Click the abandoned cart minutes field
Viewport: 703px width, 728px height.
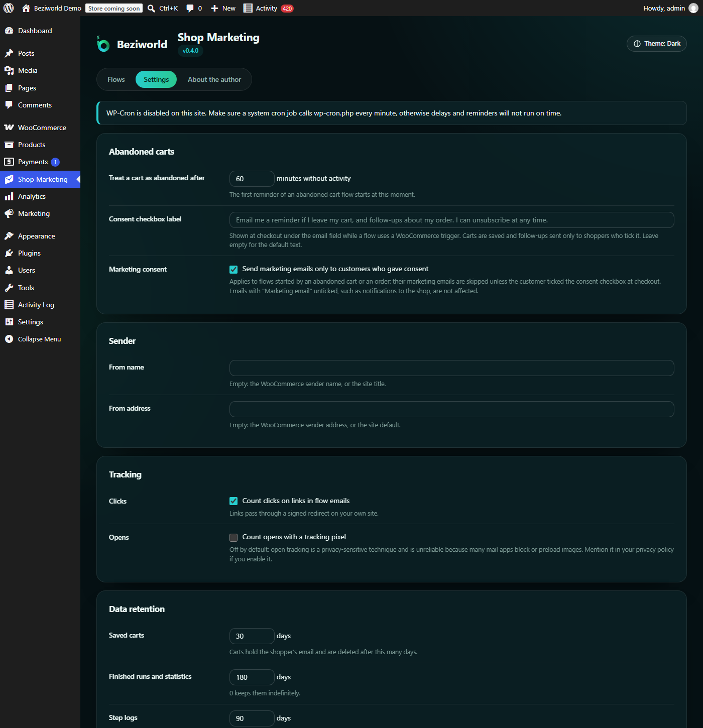tap(252, 179)
